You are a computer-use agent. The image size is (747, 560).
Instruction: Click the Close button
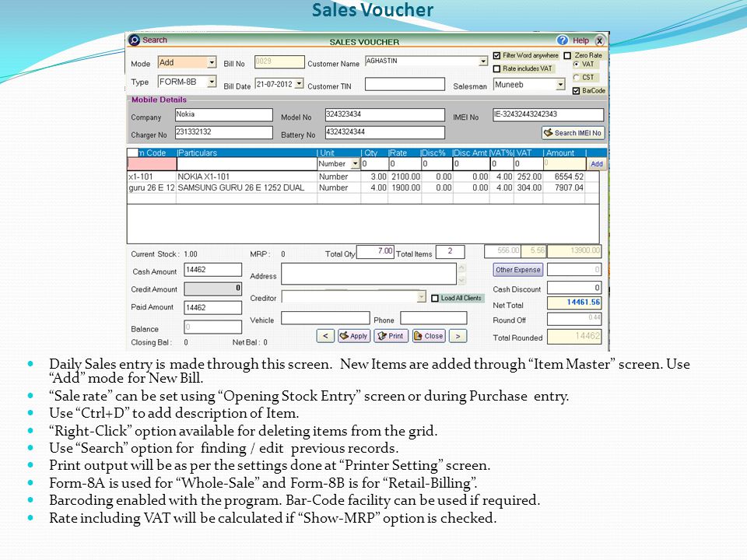point(429,336)
